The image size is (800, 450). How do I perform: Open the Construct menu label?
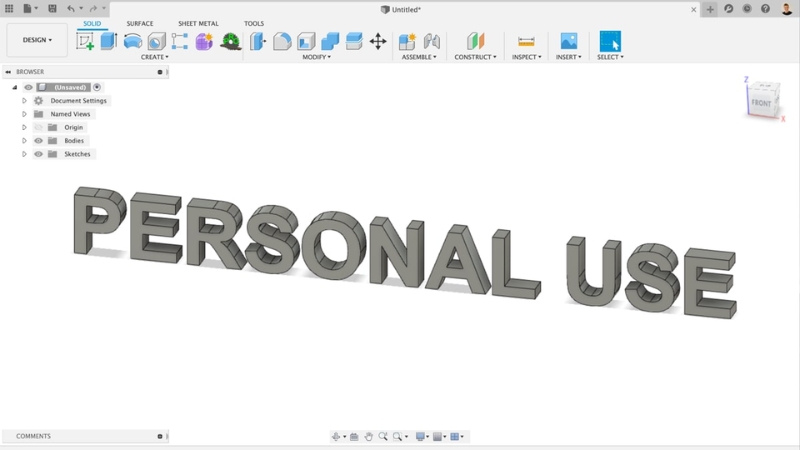(474, 57)
